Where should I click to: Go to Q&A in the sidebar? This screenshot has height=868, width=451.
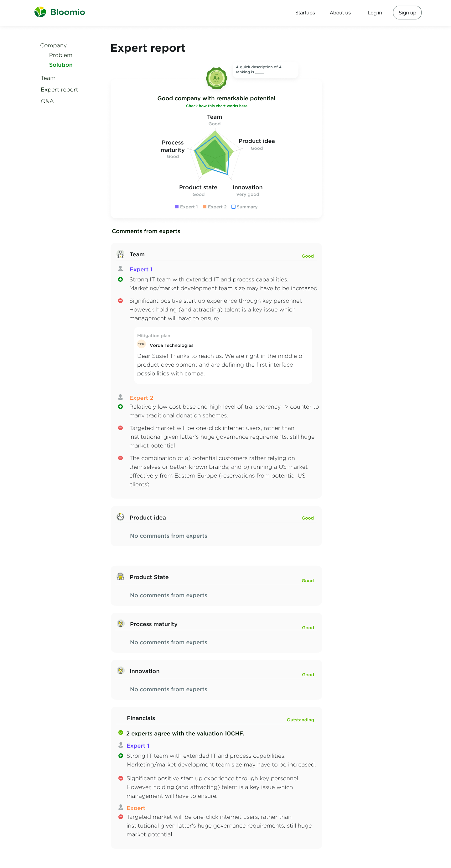point(47,101)
